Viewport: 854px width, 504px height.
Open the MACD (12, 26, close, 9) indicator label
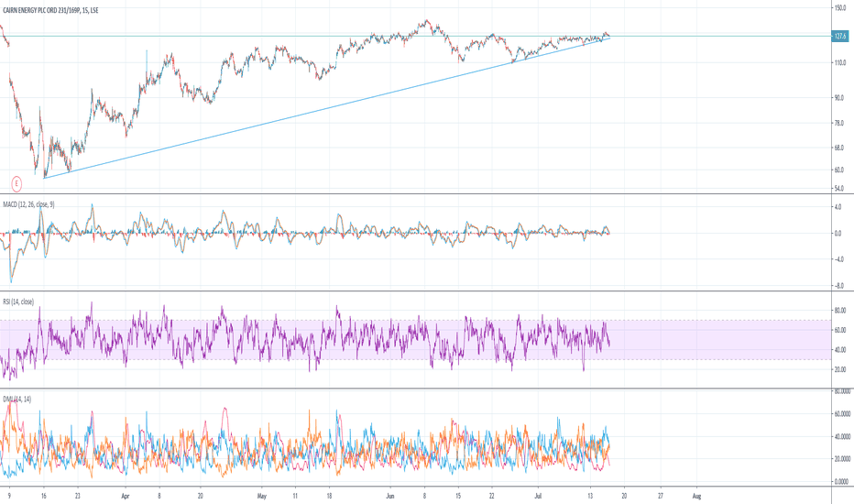(x=28, y=205)
